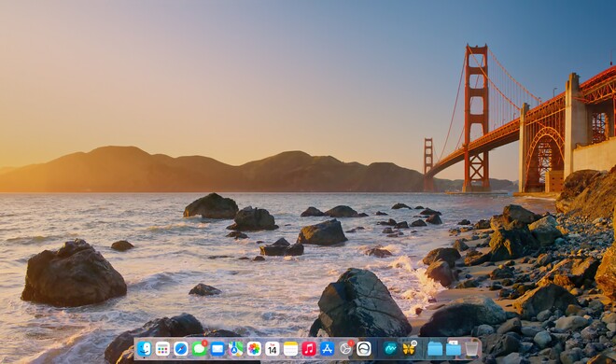Open System Settings with red badge
This screenshot has width=616, height=364.
(x=345, y=349)
